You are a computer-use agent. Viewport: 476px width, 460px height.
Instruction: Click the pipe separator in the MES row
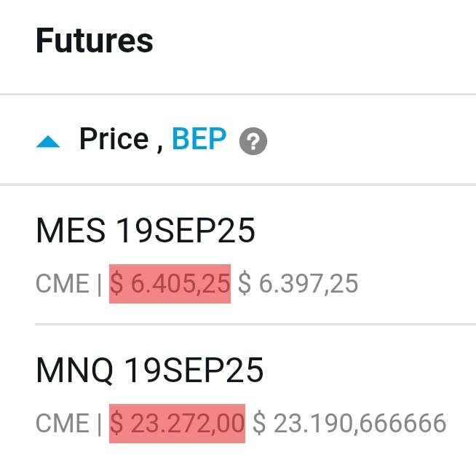click(99, 283)
